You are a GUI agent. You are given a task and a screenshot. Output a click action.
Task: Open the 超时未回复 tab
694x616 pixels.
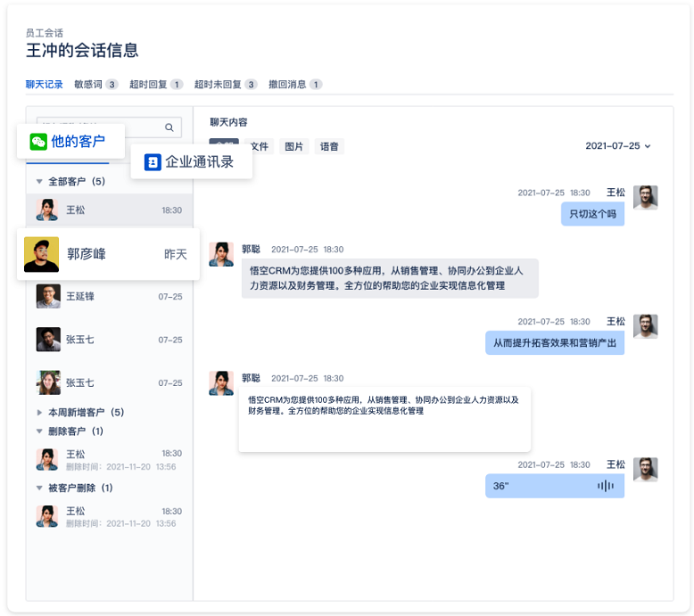pyautogui.click(x=218, y=85)
